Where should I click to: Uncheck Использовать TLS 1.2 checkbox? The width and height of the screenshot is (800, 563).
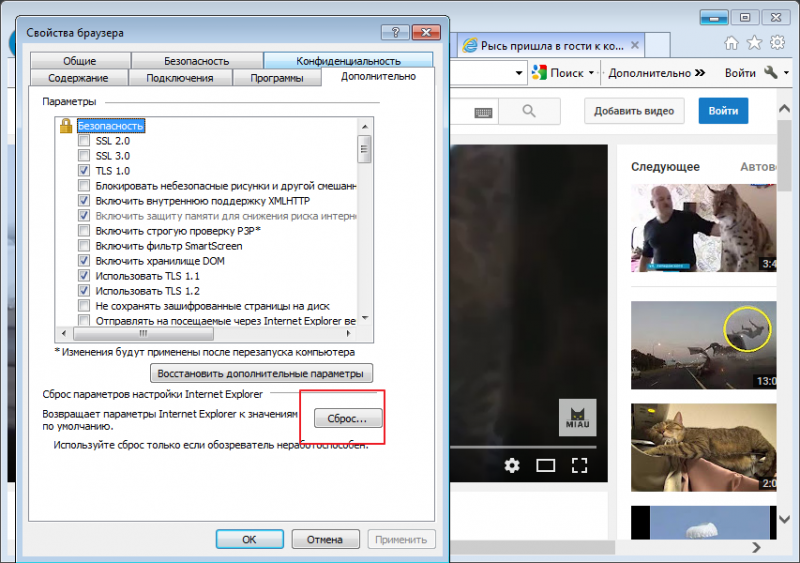[x=84, y=290]
